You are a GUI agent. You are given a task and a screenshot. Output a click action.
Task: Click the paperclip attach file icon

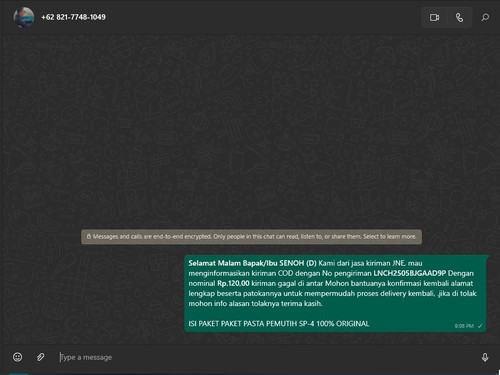(41, 357)
